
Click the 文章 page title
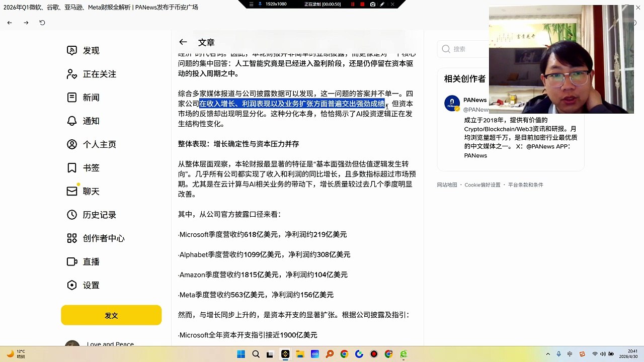206,43
